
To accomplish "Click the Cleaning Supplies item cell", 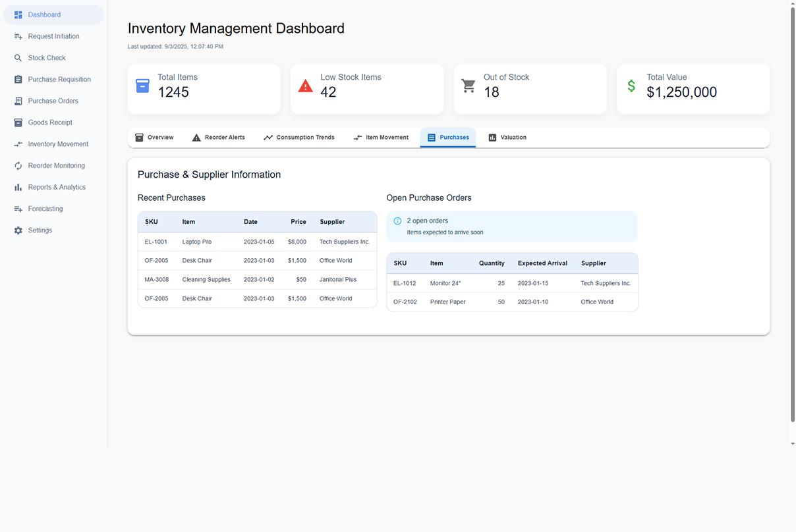I will 206,280.
